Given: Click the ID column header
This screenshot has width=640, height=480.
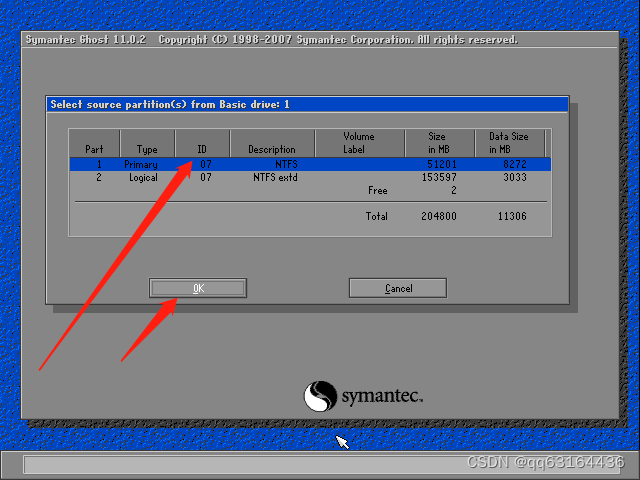Looking at the screenshot, I should point(202,143).
